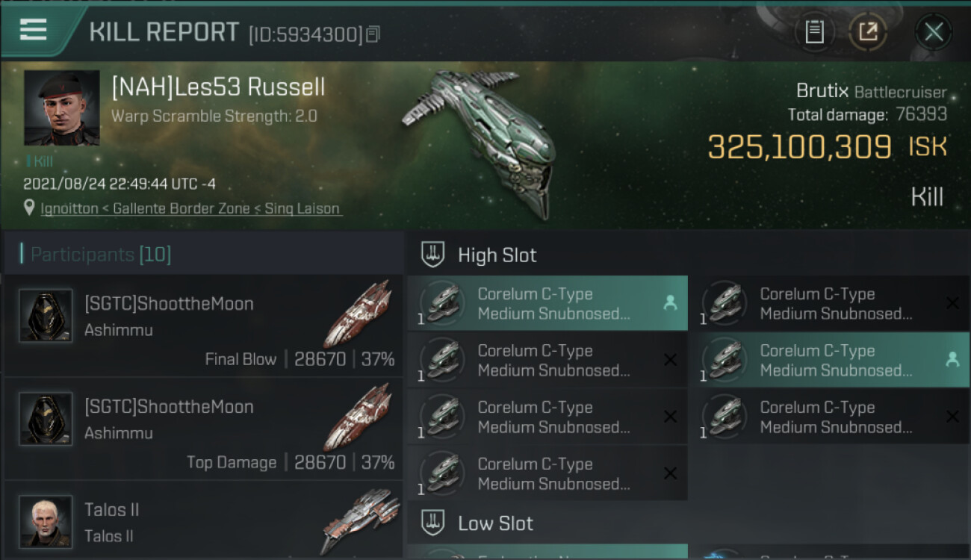Click the share kill report icon

coord(868,32)
